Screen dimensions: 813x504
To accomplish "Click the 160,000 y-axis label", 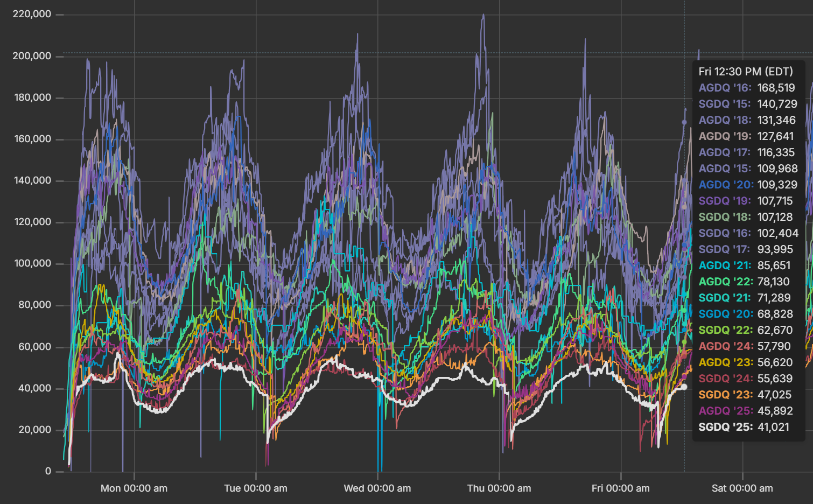I will [32, 139].
